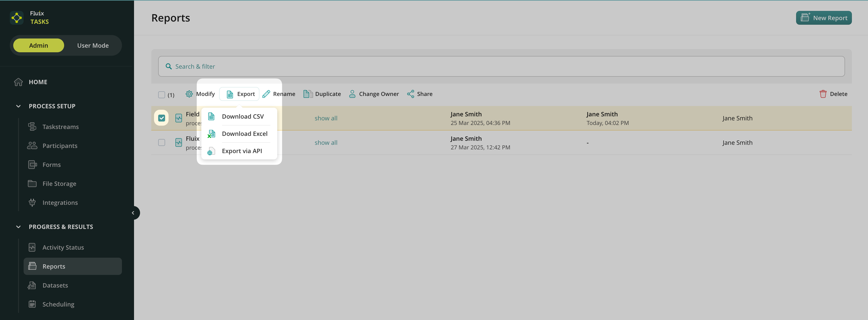Click show all in first row
The width and height of the screenshot is (868, 320).
[326, 118]
